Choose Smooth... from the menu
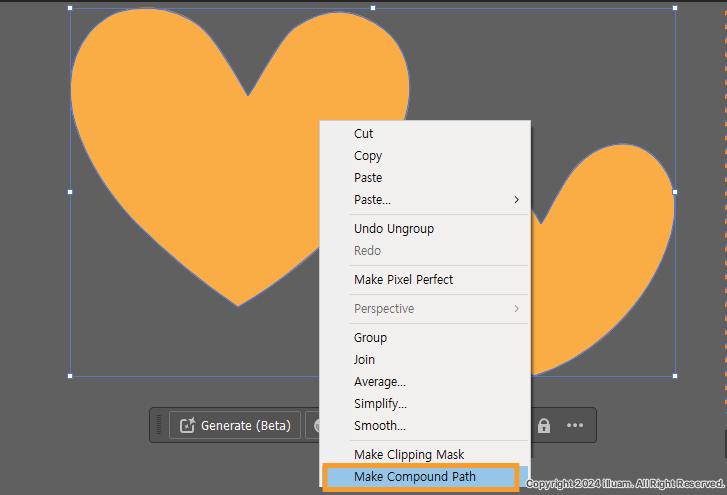The image size is (727, 495). 425,425
